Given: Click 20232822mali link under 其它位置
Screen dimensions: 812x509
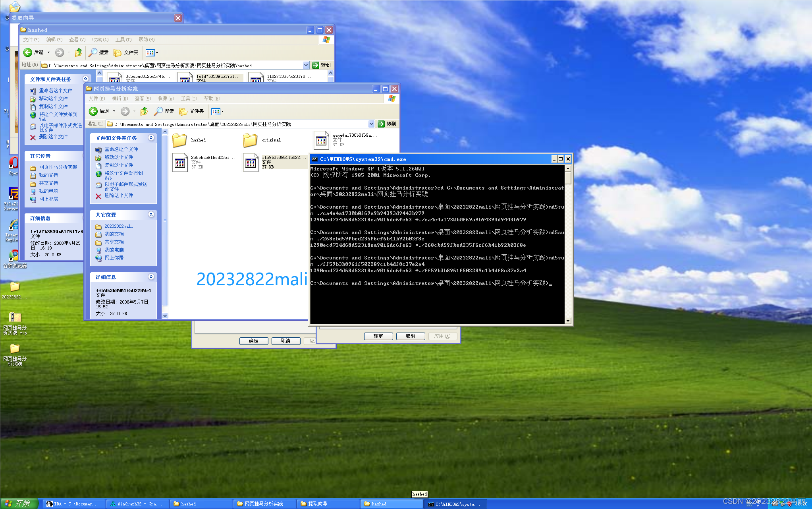Looking at the screenshot, I should click(118, 226).
